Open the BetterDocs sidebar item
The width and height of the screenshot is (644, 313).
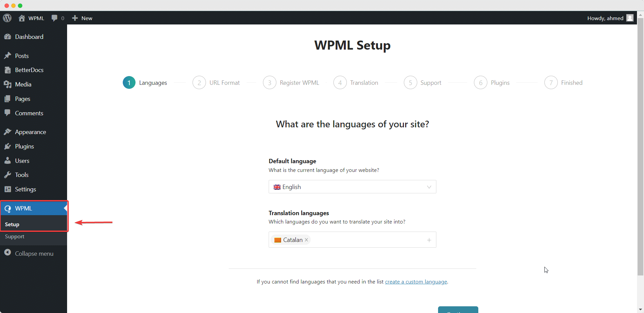pos(30,70)
